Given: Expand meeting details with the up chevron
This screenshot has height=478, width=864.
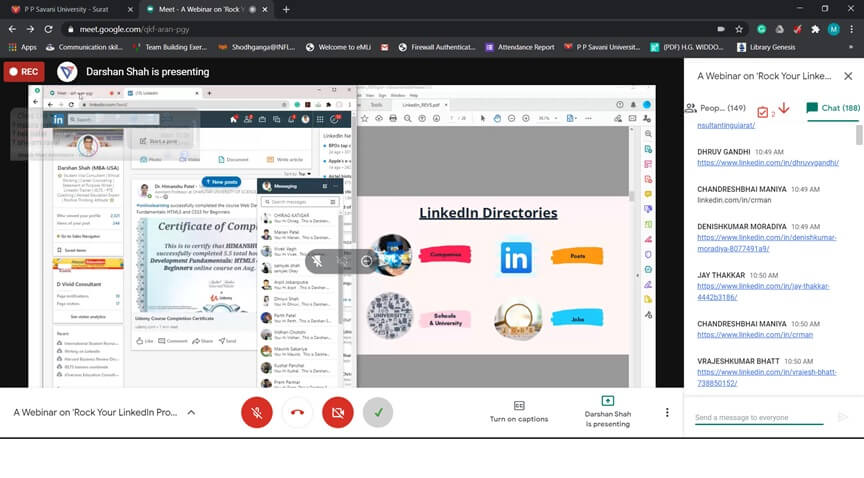Looking at the screenshot, I should [191, 412].
